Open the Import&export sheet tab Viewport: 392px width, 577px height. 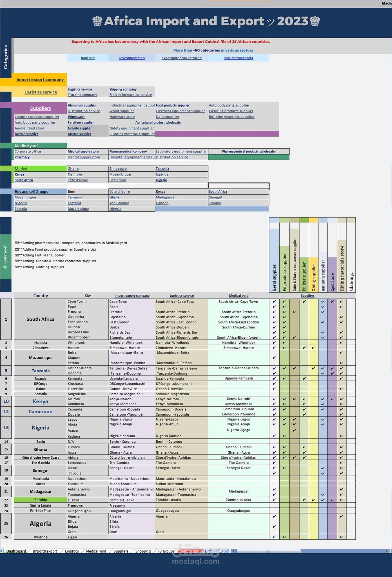pos(45,551)
